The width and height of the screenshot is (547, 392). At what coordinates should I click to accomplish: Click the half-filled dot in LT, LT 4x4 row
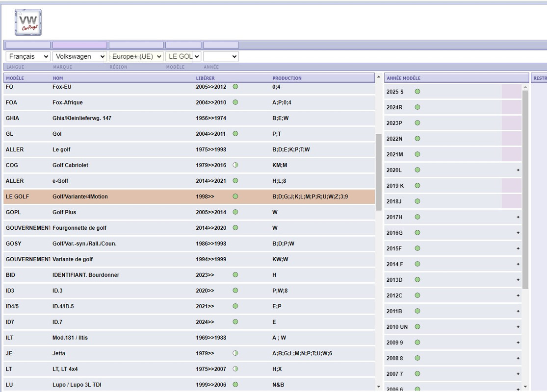pos(235,369)
